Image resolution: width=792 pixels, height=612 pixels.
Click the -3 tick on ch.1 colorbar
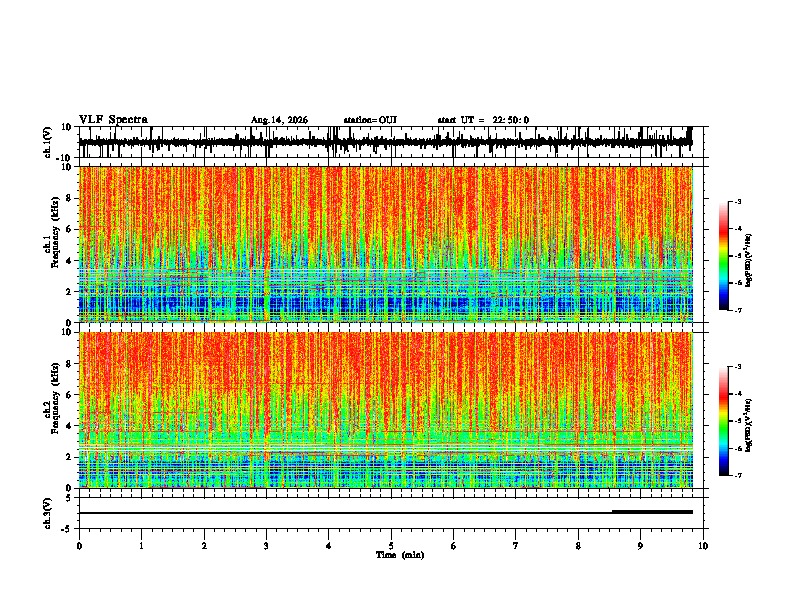(738, 202)
